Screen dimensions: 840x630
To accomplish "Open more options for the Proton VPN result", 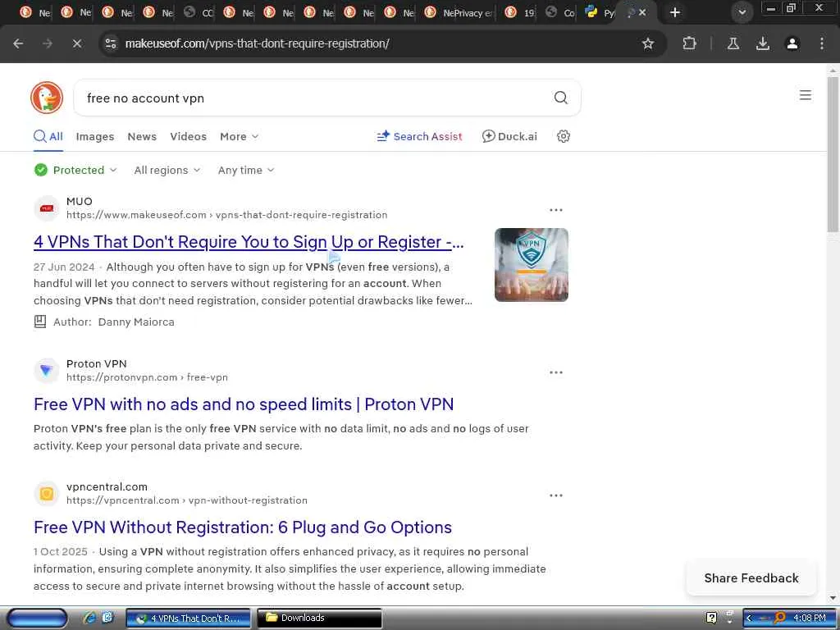I will coord(556,372).
